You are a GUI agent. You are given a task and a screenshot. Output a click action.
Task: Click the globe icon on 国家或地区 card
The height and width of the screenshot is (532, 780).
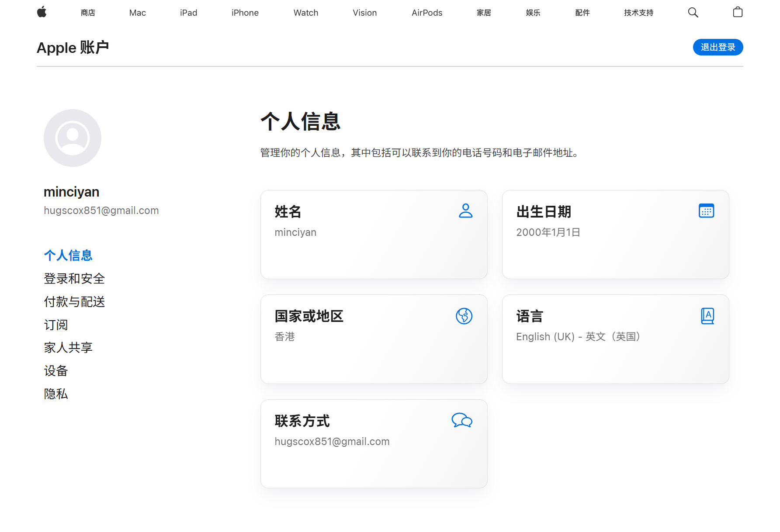(x=464, y=316)
